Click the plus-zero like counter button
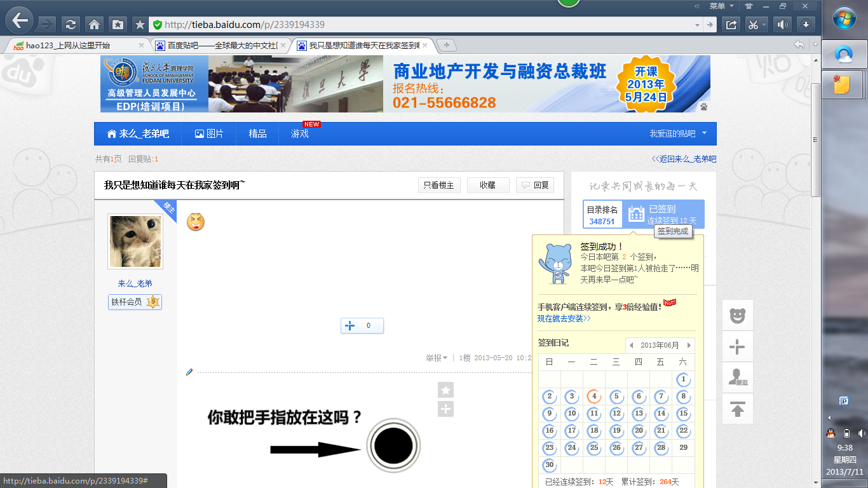Image resolution: width=868 pixels, height=488 pixels. pyautogui.click(x=362, y=326)
